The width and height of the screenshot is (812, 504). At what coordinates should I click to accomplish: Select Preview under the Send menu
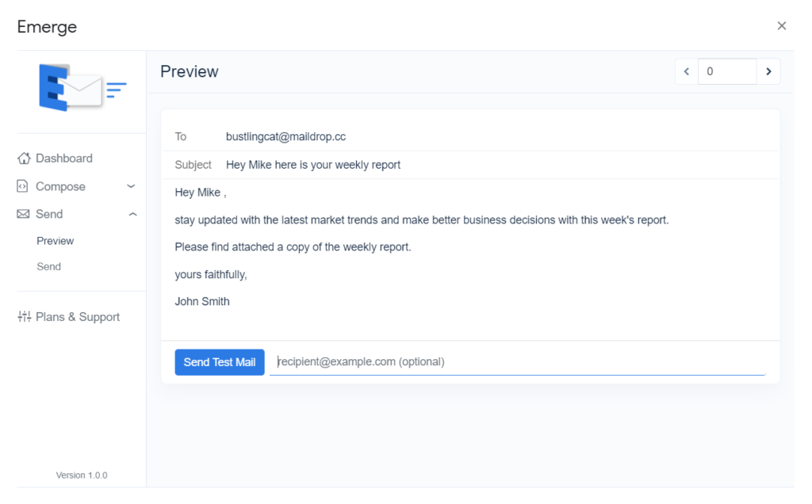point(56,241)
